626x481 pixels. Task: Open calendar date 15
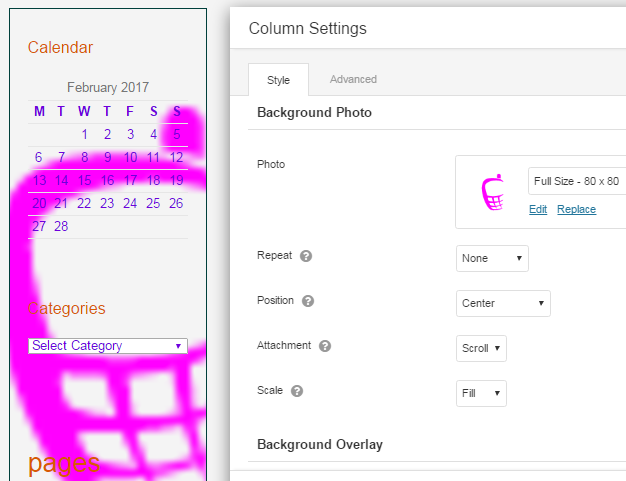84,181
